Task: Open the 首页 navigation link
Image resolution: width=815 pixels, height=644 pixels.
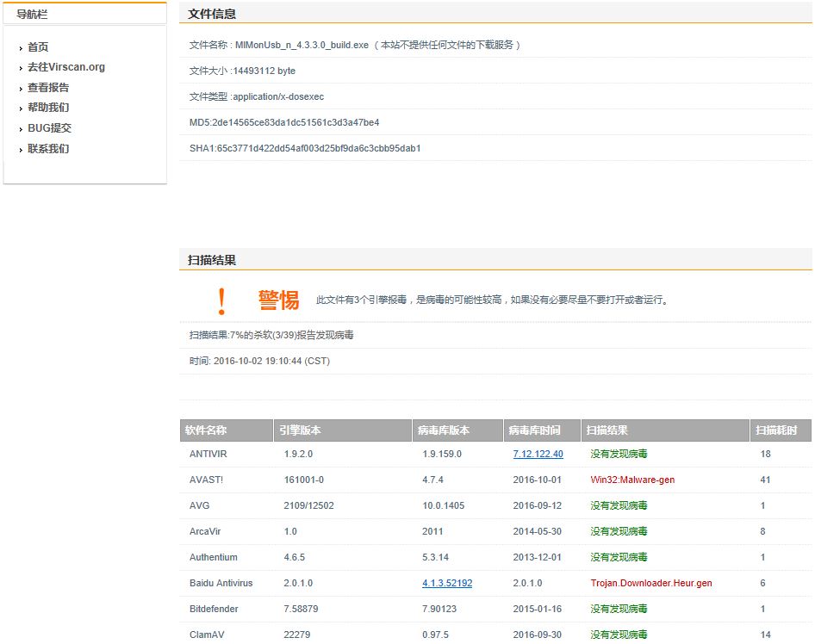Action: click(x=38, y=47)
